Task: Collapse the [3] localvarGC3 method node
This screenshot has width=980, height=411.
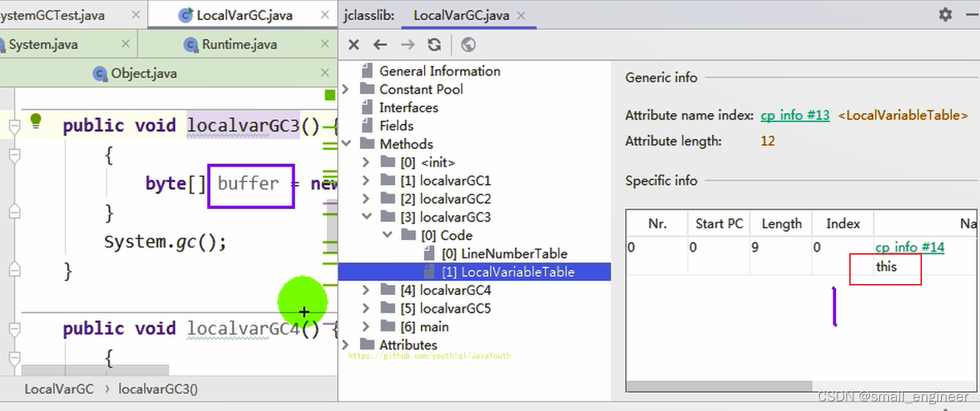Action: 367,217
